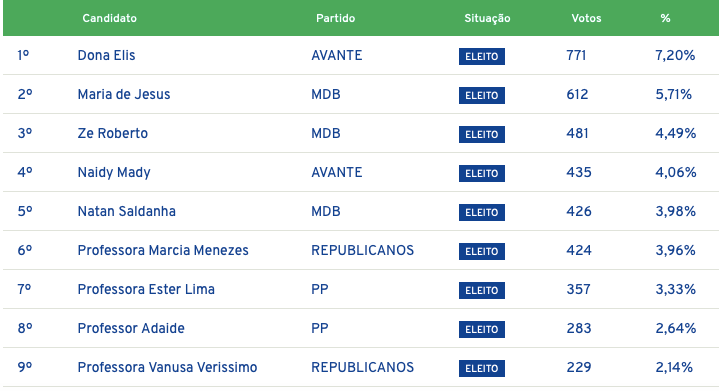Click the percentage column header
The image size is (719, 391).
coord(665,18)
